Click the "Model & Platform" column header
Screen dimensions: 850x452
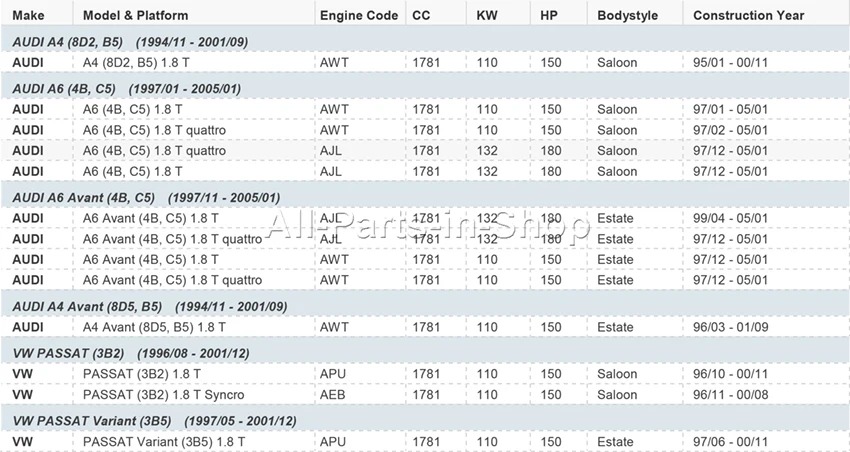pyautogui.click(x=136, y=15)
